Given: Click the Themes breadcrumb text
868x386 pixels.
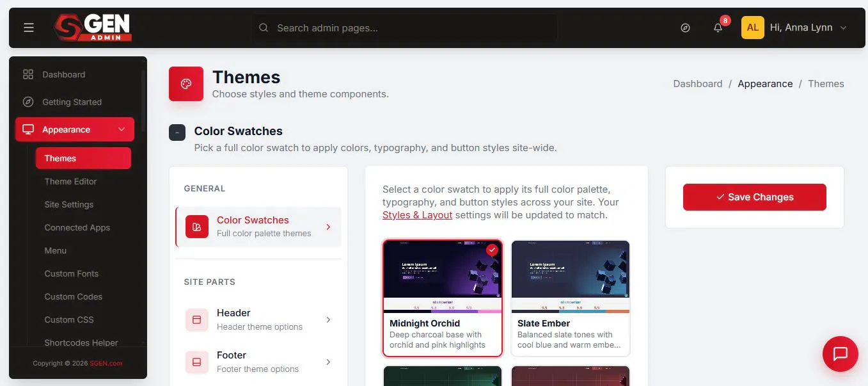Looking at the screenshot, I should point(826,84).
